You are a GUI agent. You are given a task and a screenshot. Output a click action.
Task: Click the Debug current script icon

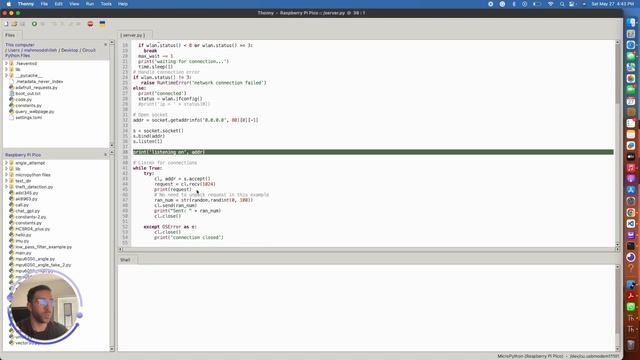point(42,24)
